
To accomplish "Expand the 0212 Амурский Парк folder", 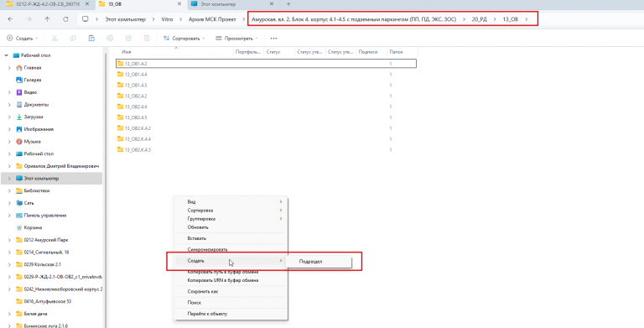I will pyautogui.click(x=9, y=240).
